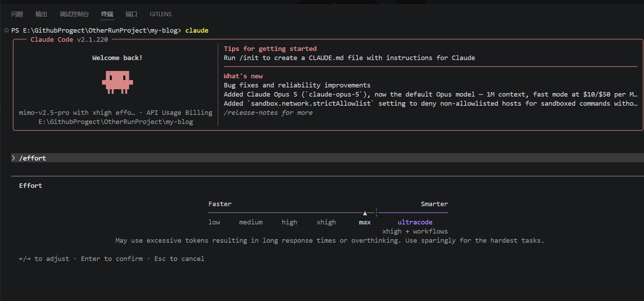Click the PS working directory prompt path
The width and height of the screenshot is (644, 301).
pos(96,30)
